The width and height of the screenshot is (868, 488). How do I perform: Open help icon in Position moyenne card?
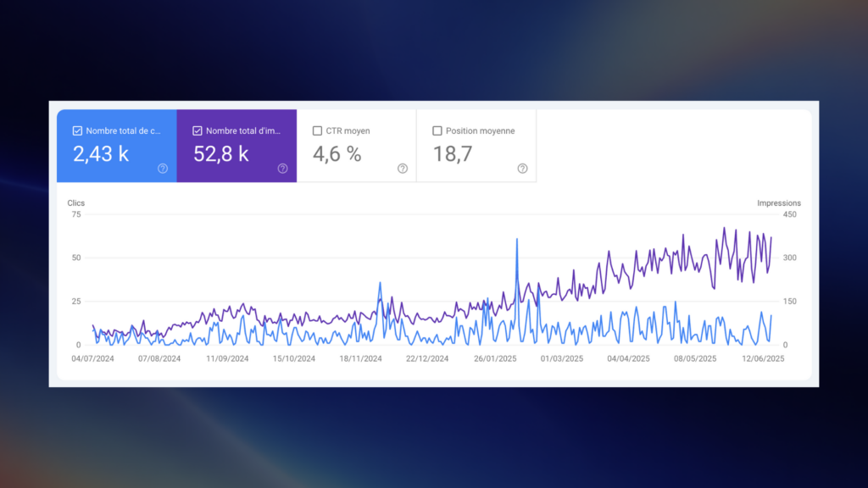tap(522, 169)
